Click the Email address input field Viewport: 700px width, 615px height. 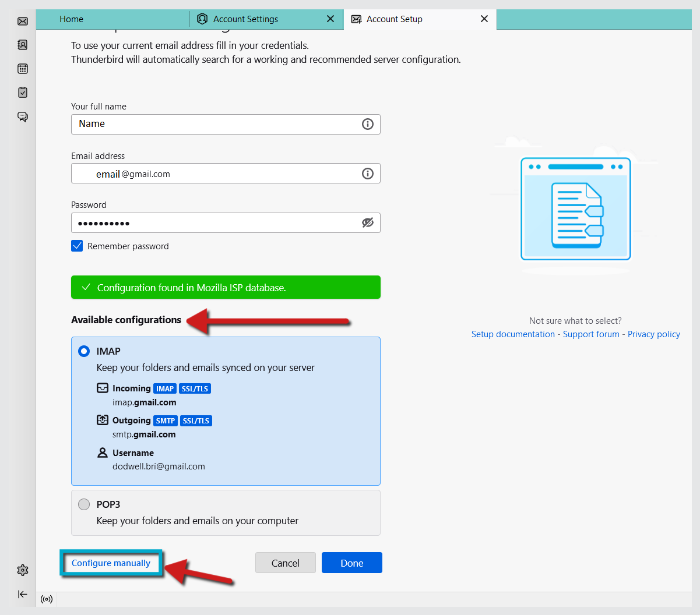coord(226,174)
